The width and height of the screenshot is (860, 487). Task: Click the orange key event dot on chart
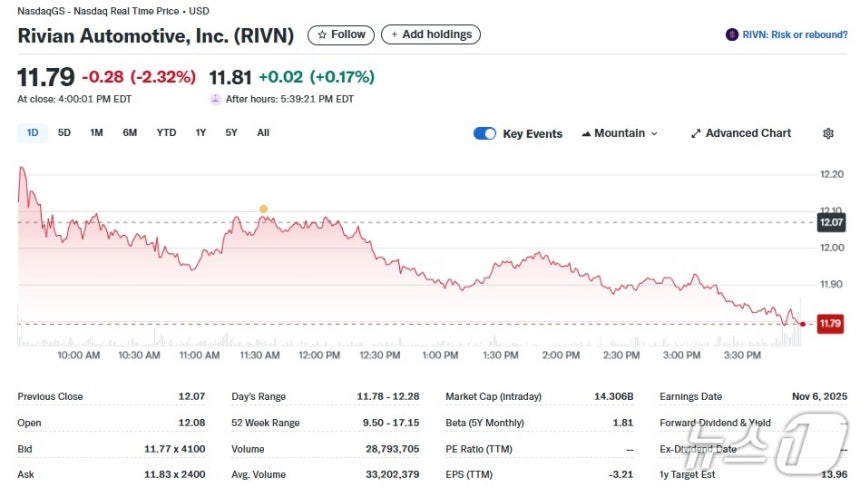click(x=263, y=209)
